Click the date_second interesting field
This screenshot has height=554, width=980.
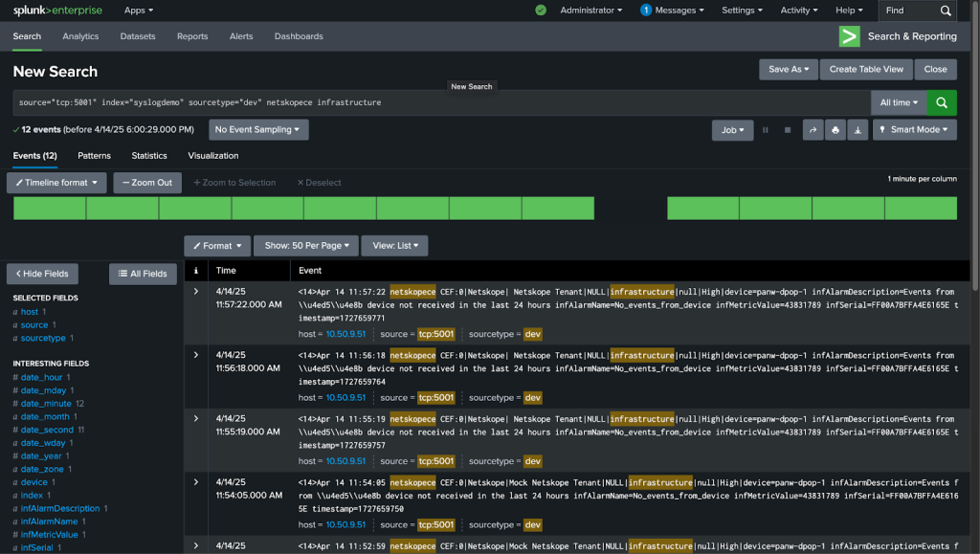click(x=47, y=430)
